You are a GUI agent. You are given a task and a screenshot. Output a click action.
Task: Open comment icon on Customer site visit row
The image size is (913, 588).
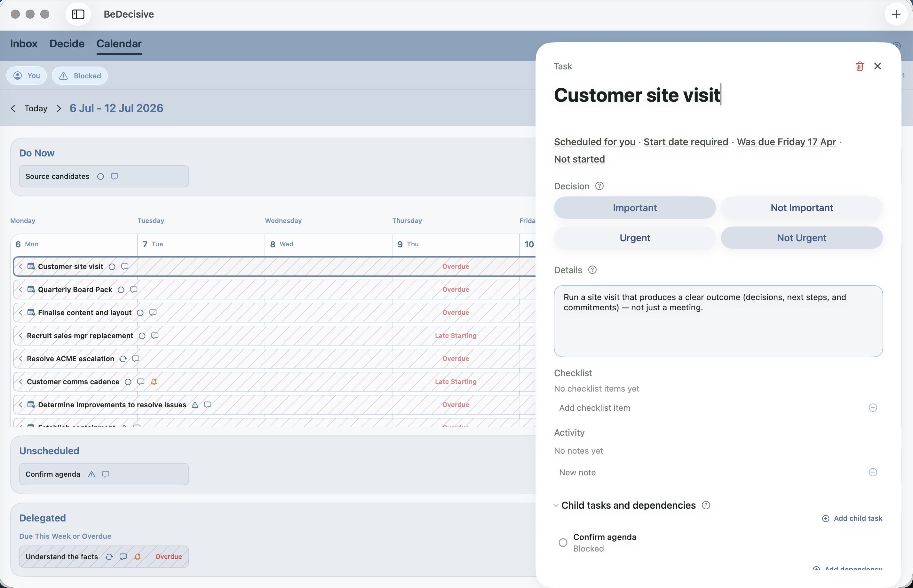click(125, 266)
